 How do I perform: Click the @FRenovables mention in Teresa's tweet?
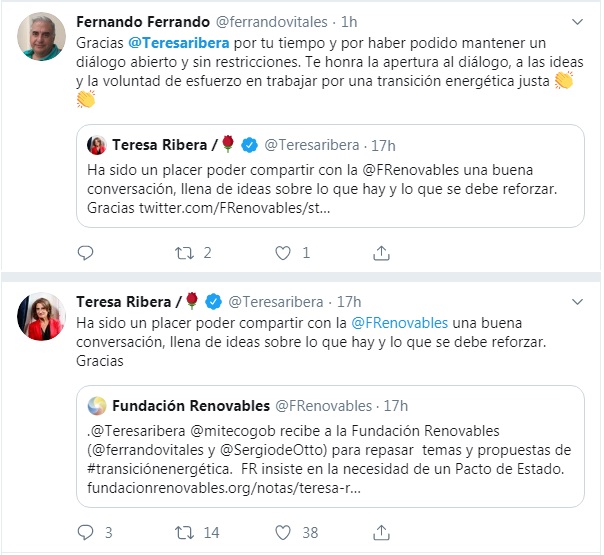399,323
